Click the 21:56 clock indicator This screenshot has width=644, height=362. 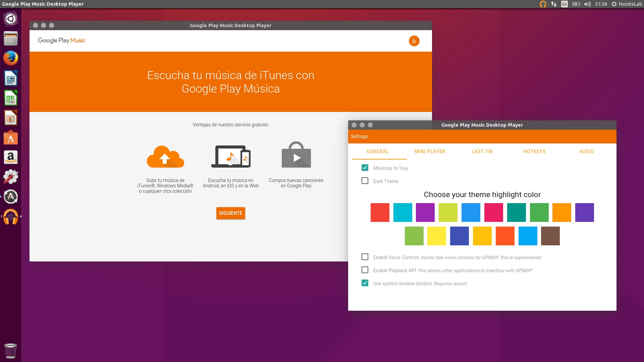(601, 4)
